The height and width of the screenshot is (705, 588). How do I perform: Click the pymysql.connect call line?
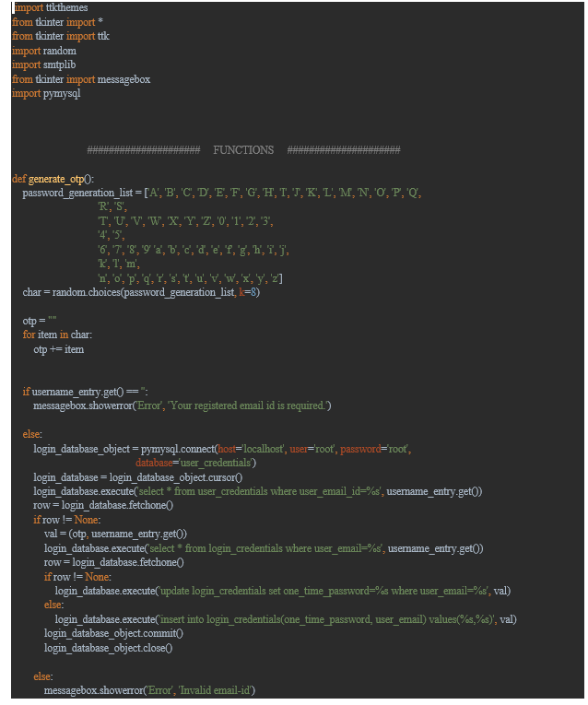click(222, 449)
